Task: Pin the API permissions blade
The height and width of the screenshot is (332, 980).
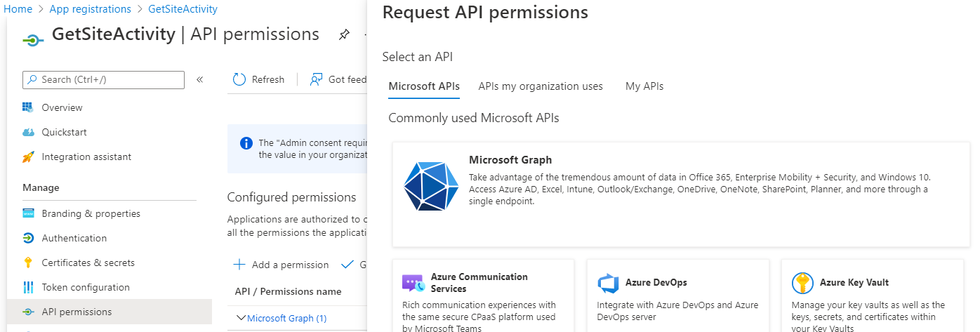Action: click(x=344, y=34)
